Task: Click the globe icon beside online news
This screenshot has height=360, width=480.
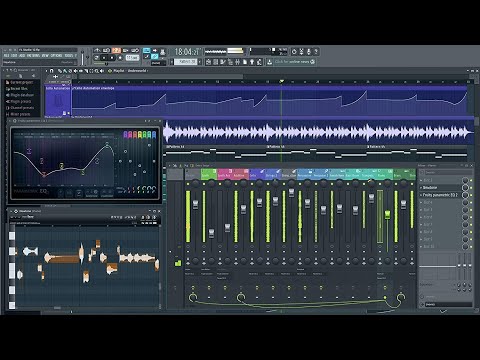Action: pos(312,62)
